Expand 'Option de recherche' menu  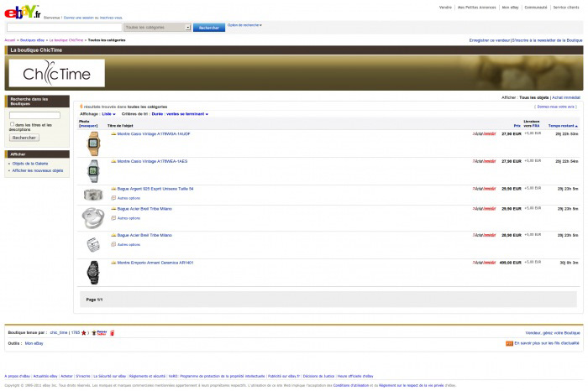pos(244,25)
